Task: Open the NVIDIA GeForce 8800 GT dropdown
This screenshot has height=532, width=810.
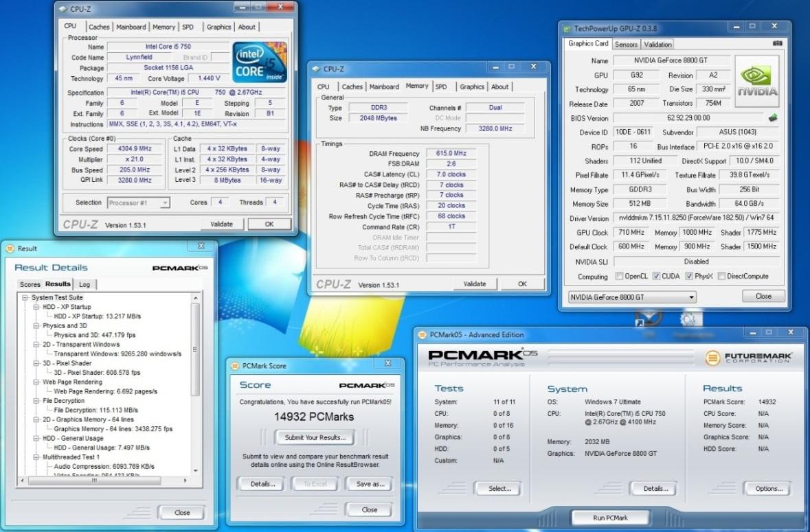Action: [632, 297]
